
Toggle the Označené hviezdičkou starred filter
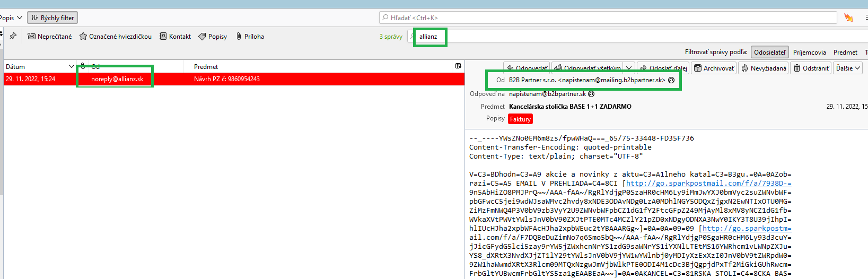point(116,37)
